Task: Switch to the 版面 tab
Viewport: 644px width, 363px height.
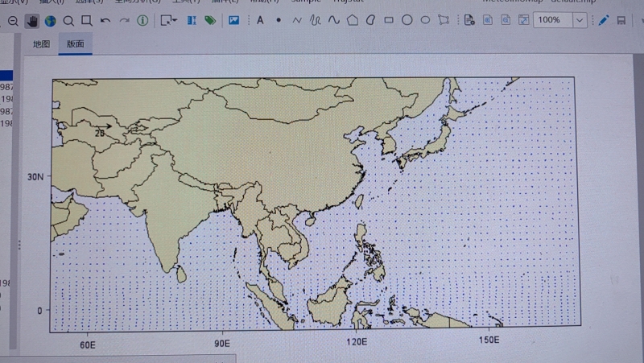Action: click(75, 44)
